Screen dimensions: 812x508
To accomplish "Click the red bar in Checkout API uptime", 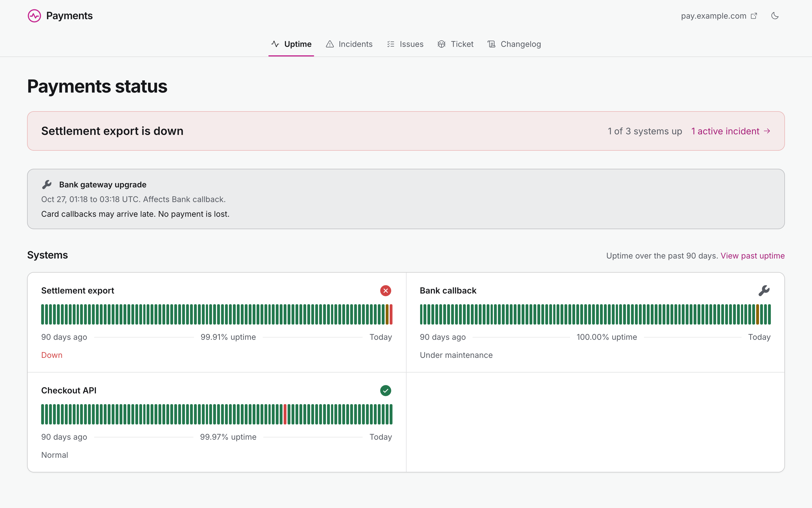I will point(285,414).
